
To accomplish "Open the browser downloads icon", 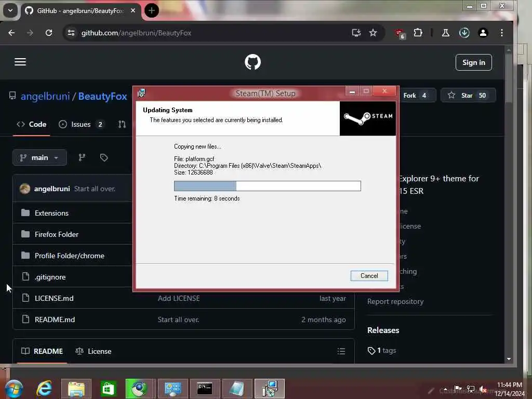I will (x=464, y=33).
